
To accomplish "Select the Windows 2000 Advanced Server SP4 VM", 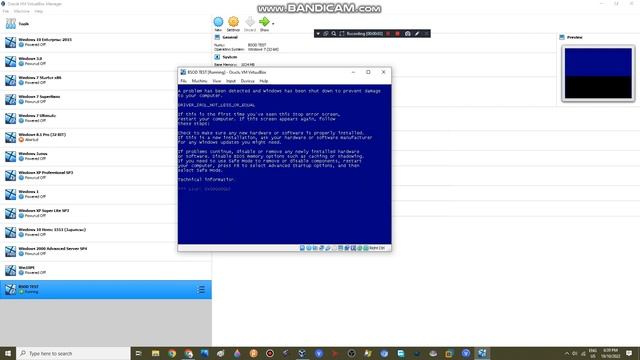I will [106, 251].
